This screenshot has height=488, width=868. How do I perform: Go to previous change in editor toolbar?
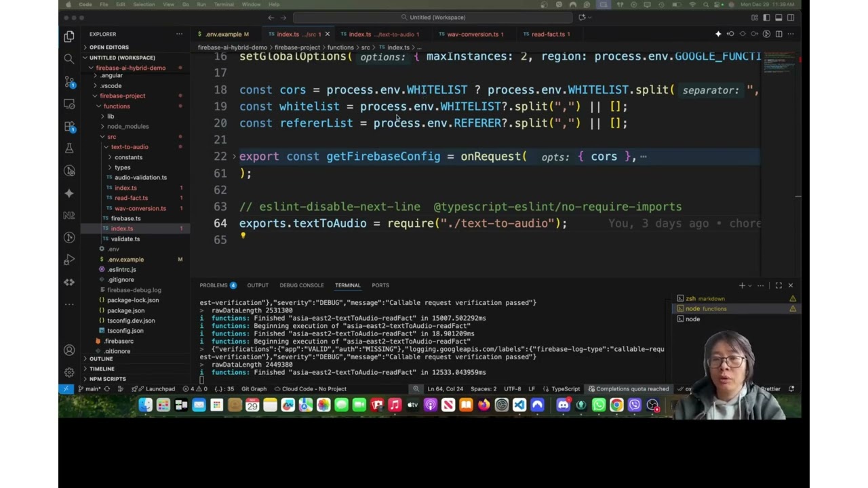tap(730, 34)
